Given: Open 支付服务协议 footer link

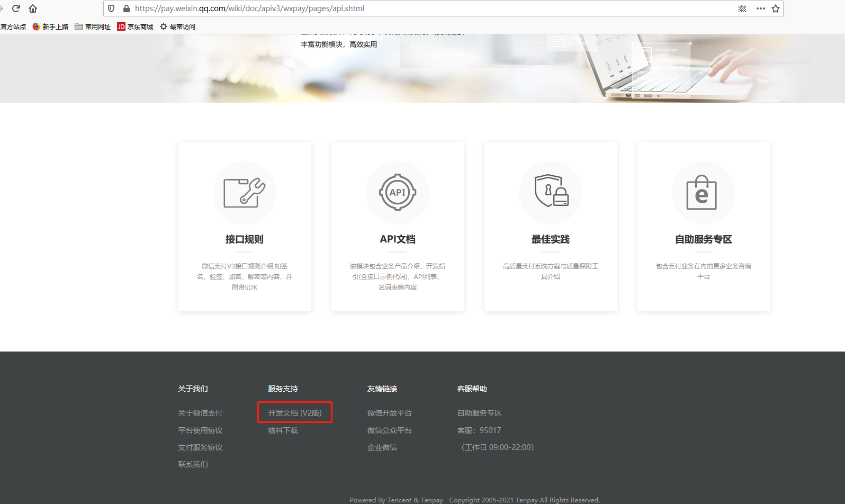Looking at the screenshot, I should coord(200,447).
